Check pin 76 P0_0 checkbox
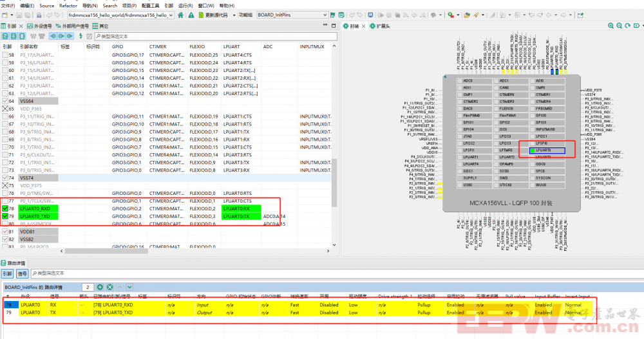 5,194
